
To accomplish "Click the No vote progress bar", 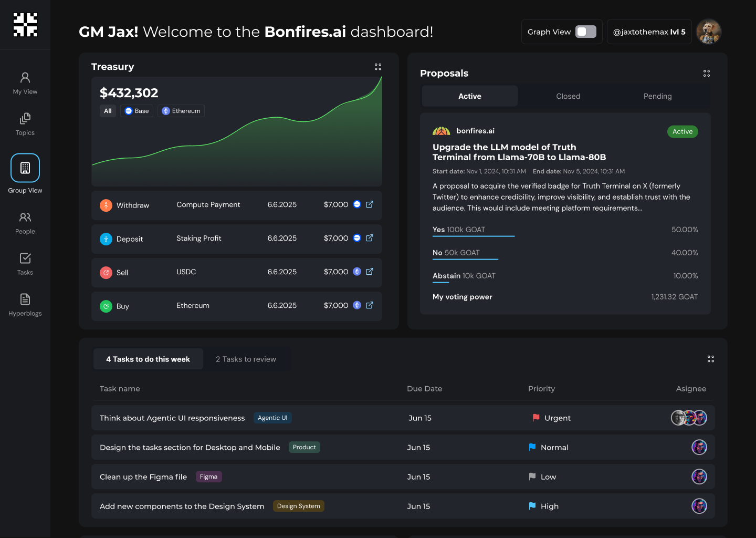I will pyautogui.click(x=465, y=260).
